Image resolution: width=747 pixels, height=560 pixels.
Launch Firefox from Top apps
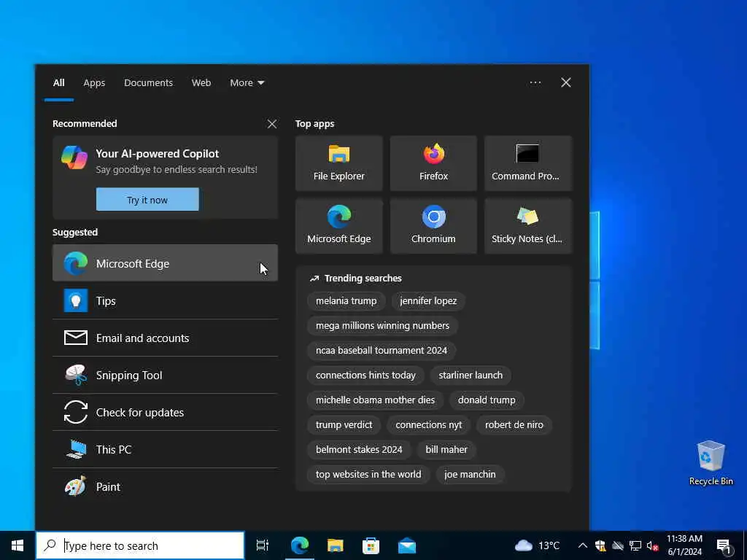coord(433,163)
